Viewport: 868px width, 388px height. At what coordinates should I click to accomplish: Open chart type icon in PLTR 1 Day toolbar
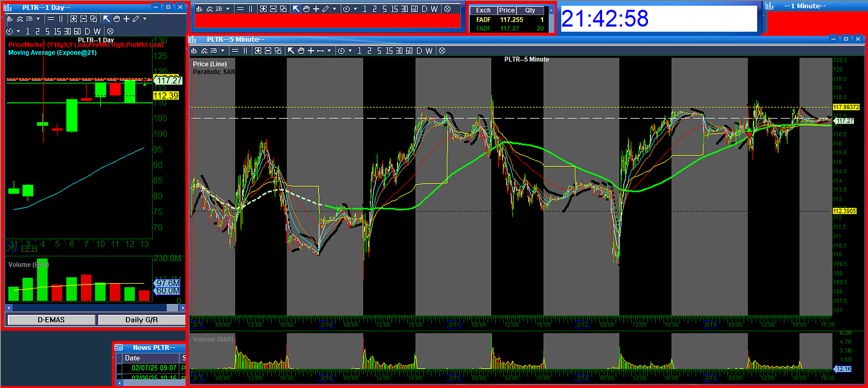(x=10, y=18)
